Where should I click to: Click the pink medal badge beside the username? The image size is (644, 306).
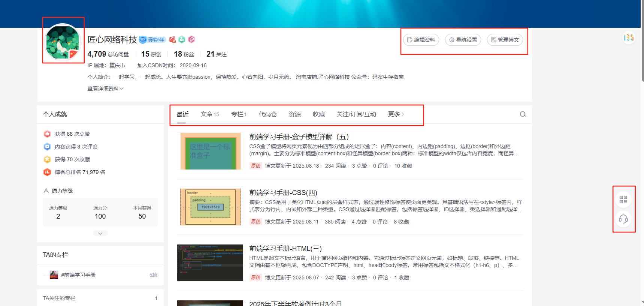pyautogui.click(x=191, y=39)
